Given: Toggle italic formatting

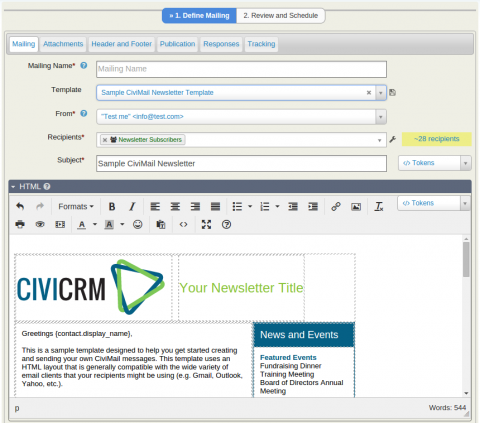Looking at the screenshot, I should point(132,207).
